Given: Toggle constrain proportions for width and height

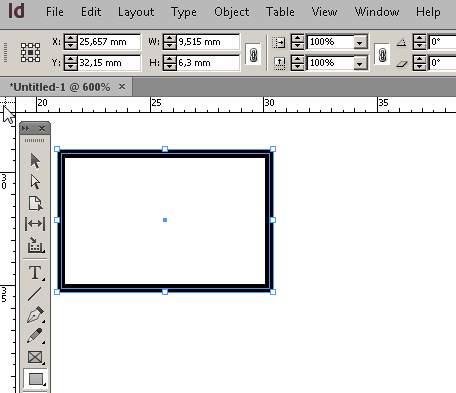Looking at the screenshot, I should [x=253, y=54].
